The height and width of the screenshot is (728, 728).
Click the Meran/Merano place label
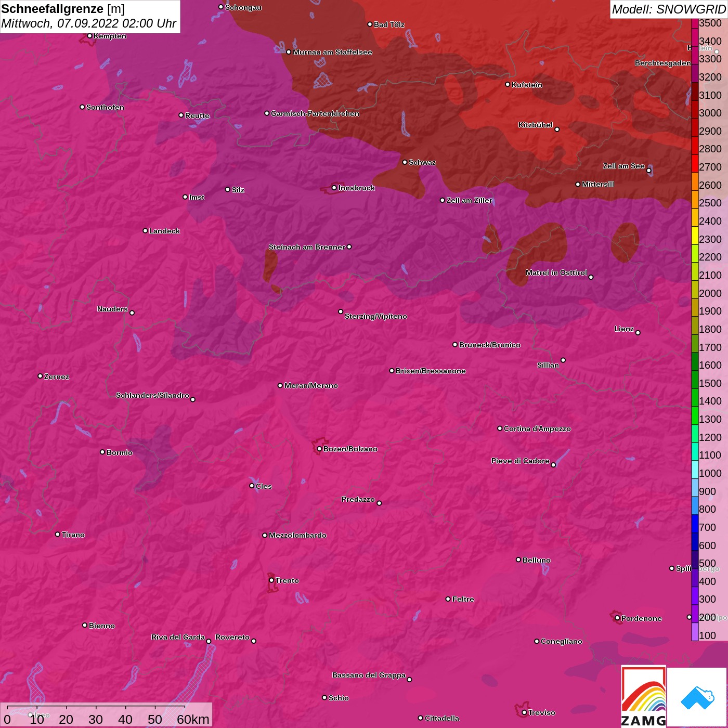(310, 385)
